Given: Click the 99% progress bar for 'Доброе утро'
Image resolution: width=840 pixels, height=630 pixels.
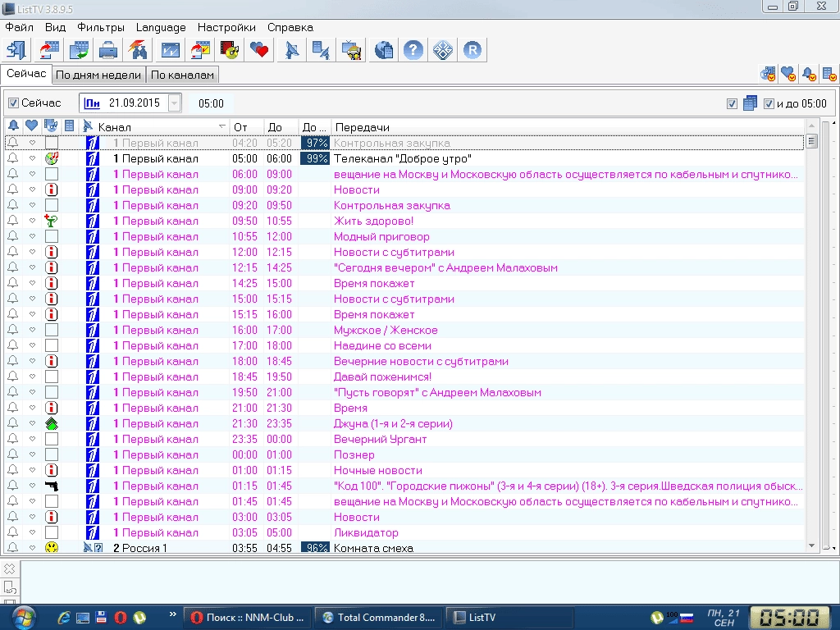Looking at the screenshot, I should 315,158.
